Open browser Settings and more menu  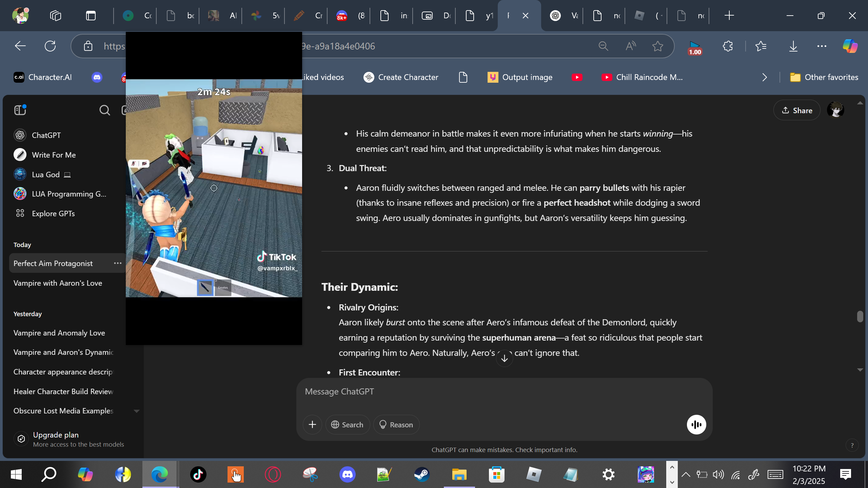pos(822,46)
